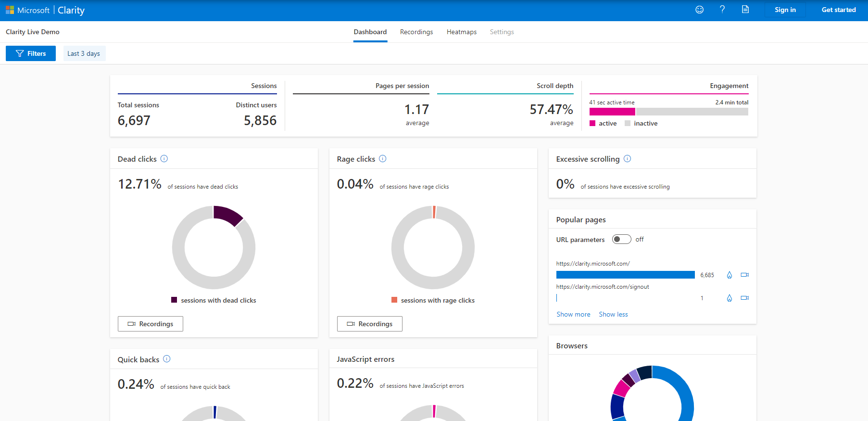Click the blue clarity.microsoft.com/ page bar
Screen dimensions: 868x421
tap(625, 275)
